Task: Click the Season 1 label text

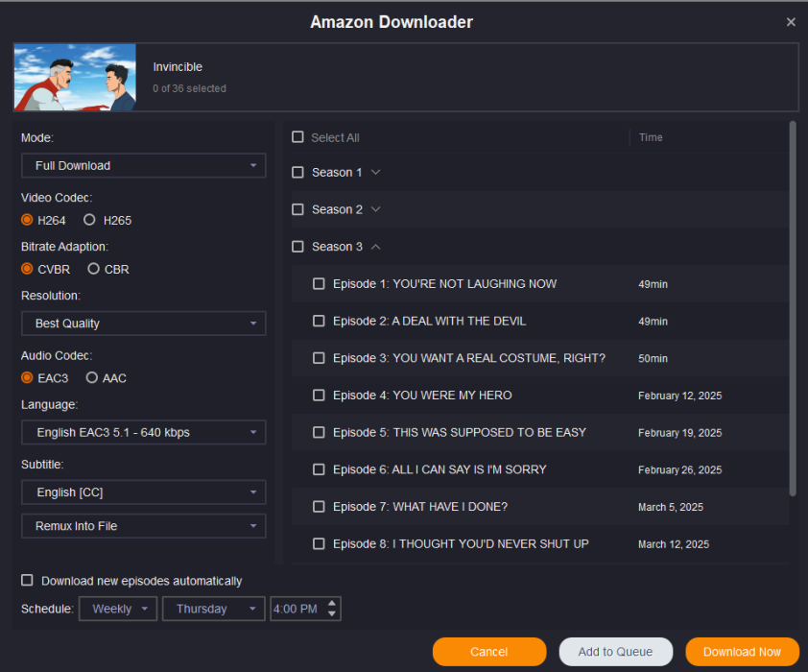Action: [337, 172]
